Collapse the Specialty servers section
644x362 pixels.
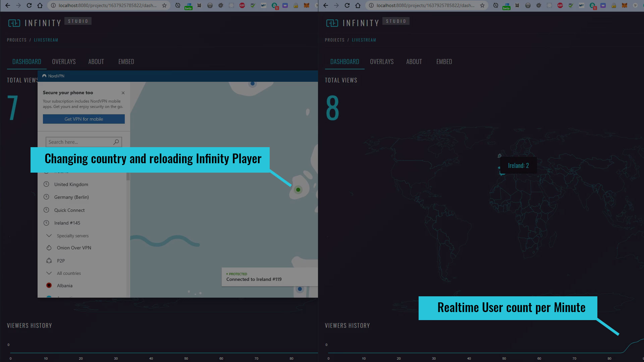click(49, 236)
